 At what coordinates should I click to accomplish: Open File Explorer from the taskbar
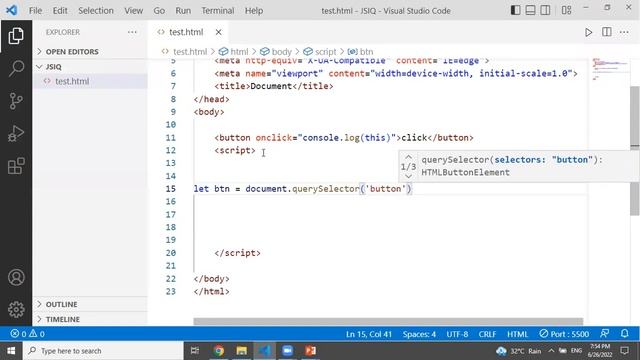click(x=242, y=351)
